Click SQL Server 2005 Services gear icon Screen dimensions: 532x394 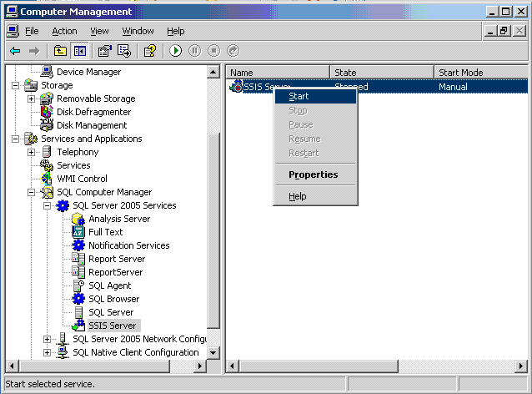click(x=63, y=205)
